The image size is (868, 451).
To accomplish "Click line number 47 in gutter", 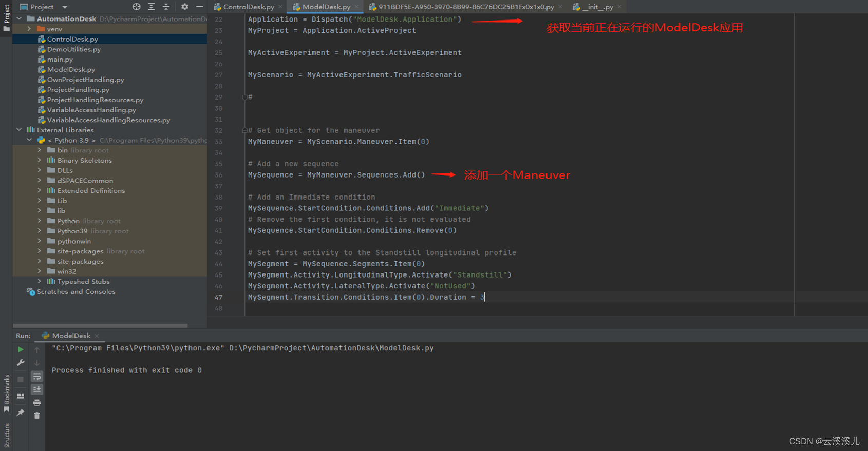I will [218, 297].
